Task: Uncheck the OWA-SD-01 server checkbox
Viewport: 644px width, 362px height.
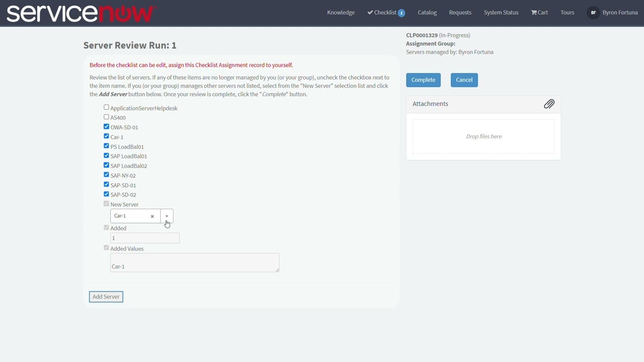Action: (x=106, y=127)
